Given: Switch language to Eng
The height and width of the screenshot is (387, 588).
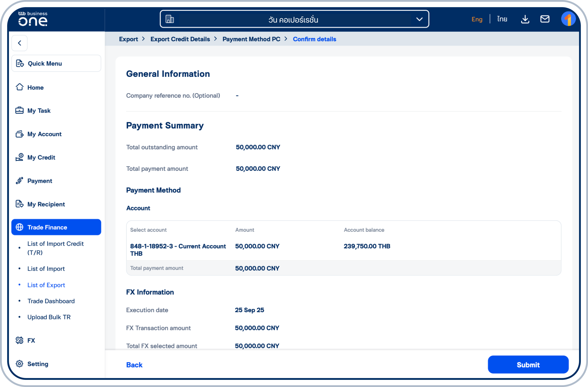Looking at the screenshot, I should [x=477, y=19].
